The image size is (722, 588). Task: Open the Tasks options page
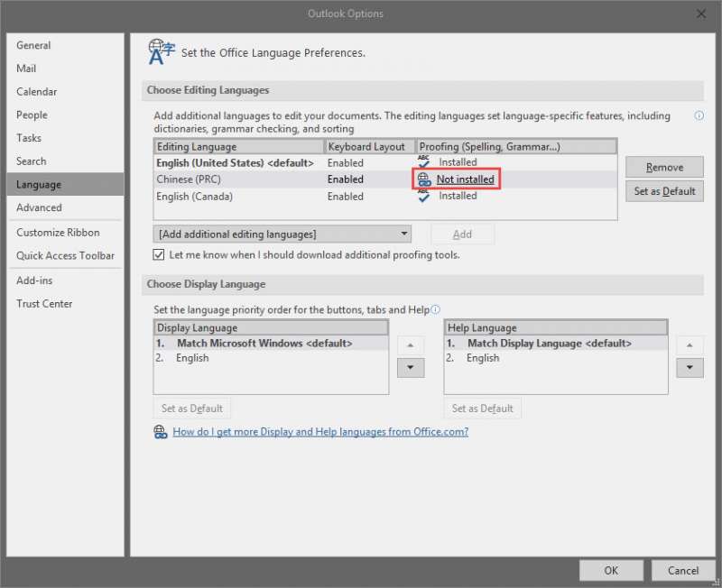click(x=65, y=138)
